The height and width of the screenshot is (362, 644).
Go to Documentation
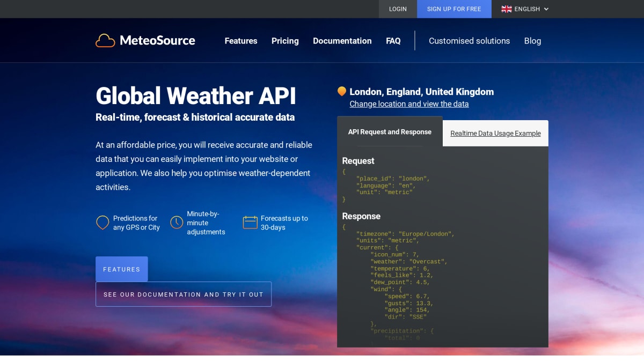tap(342, 41)
